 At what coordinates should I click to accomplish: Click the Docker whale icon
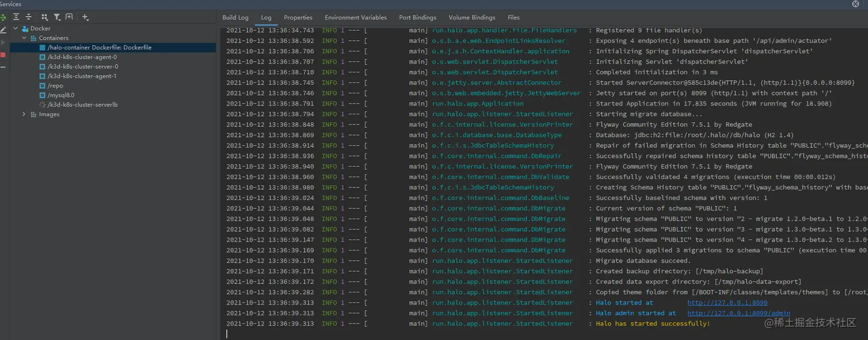(x=25, y=29)
